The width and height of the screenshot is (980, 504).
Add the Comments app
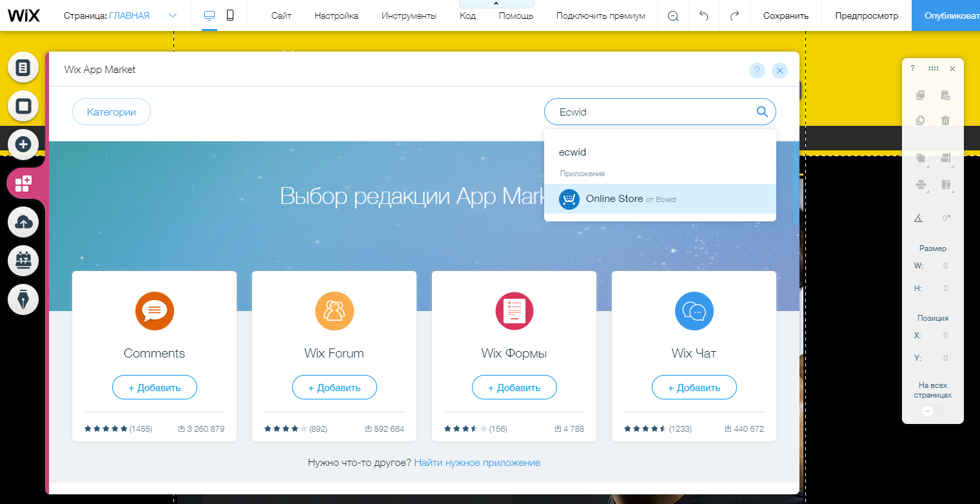click(x=155, y=387)
